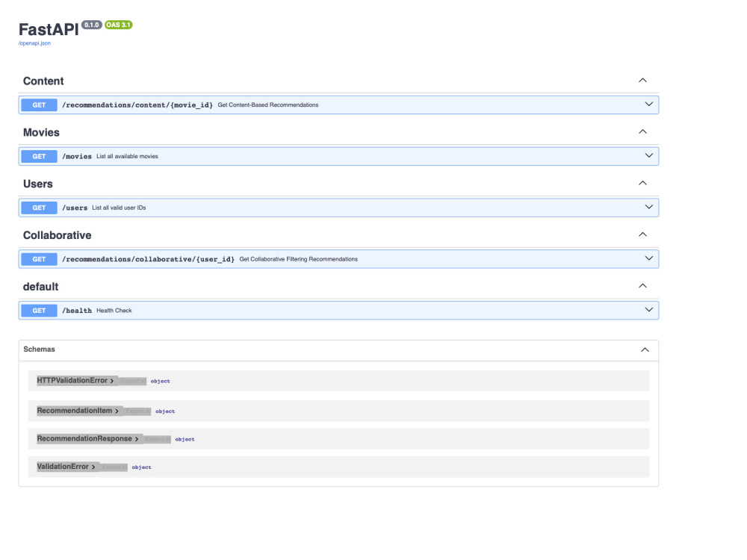Collapse the Users section chevron
Screen dimensions: 747x560
tap(642, 184)
